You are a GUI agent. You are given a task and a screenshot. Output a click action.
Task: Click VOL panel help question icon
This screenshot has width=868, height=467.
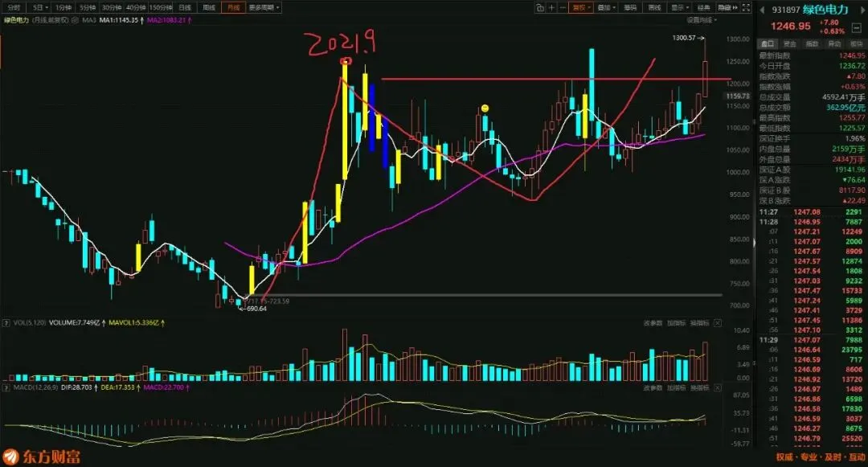pos(6,322)
